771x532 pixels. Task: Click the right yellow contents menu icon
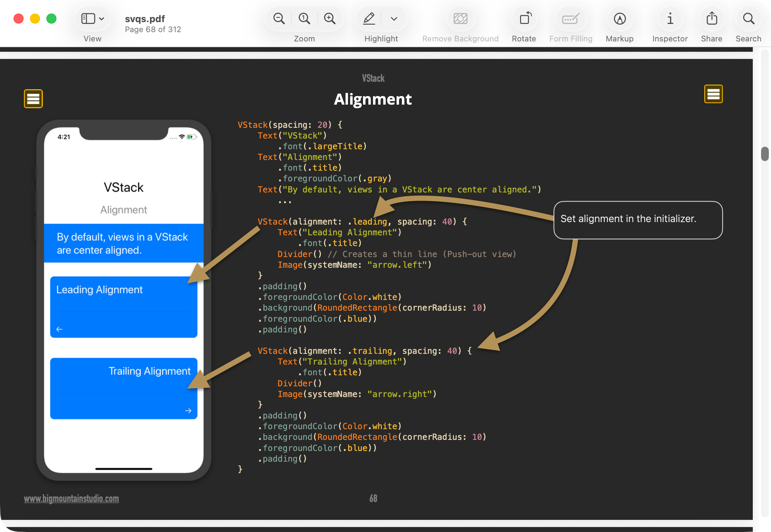click(713, 94)
